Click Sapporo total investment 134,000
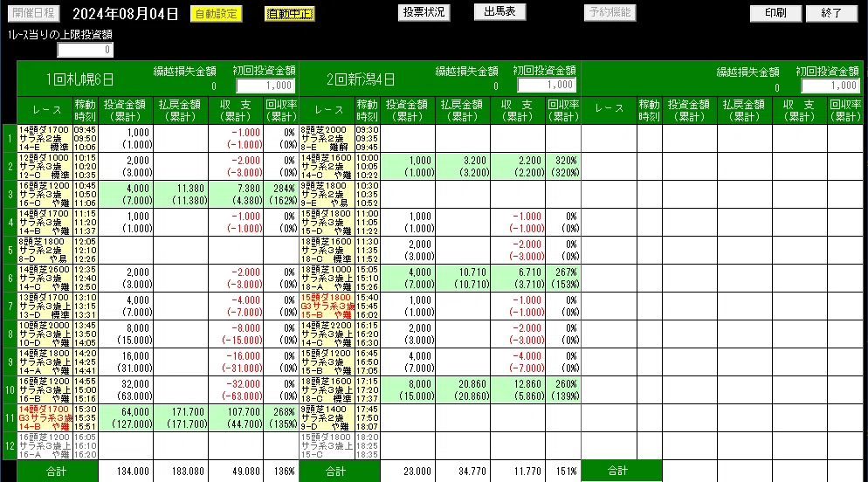Viewport: 868px width, 482px height. [x=127, y=472]
